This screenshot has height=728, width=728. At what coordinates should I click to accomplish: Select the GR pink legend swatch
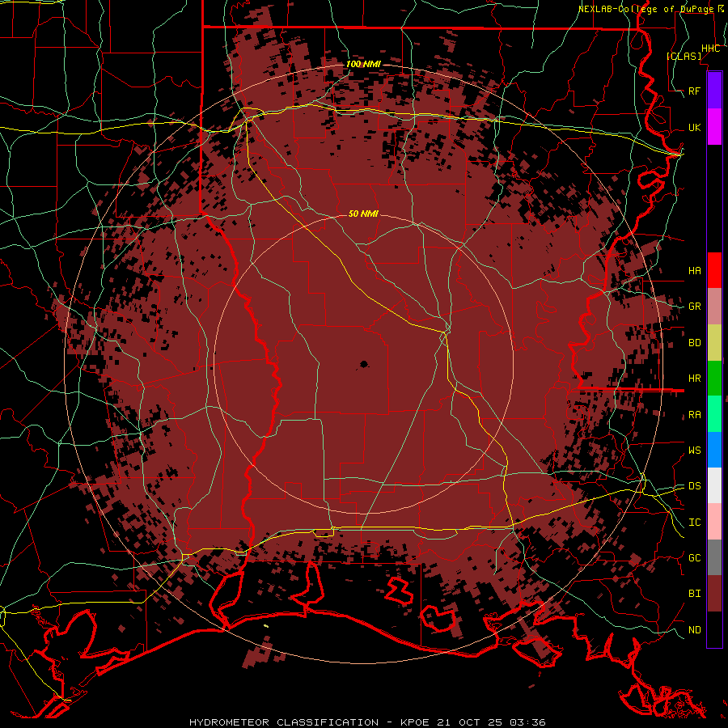coord(714,307)
